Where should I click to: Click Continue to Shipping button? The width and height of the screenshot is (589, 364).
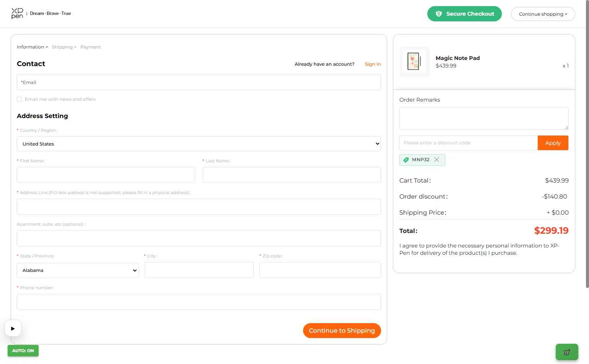click(342, 331)
